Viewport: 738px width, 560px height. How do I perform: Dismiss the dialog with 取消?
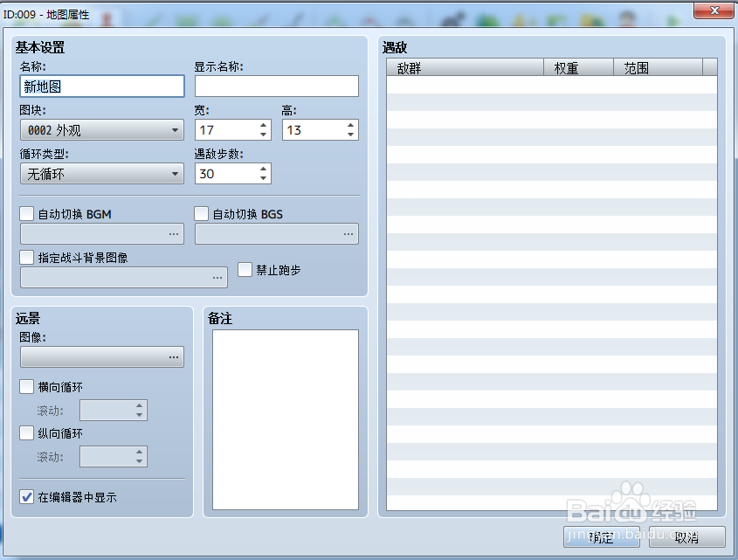(686, 539)
